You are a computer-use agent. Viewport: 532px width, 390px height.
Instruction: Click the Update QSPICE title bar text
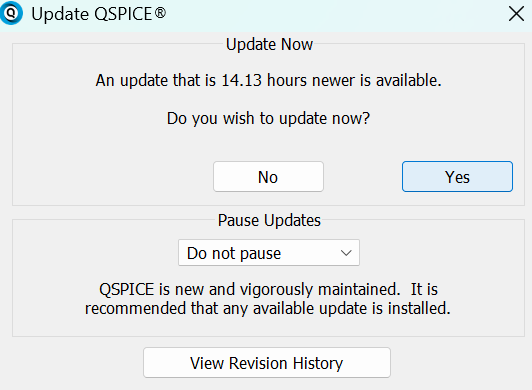[x=98, y=14]
